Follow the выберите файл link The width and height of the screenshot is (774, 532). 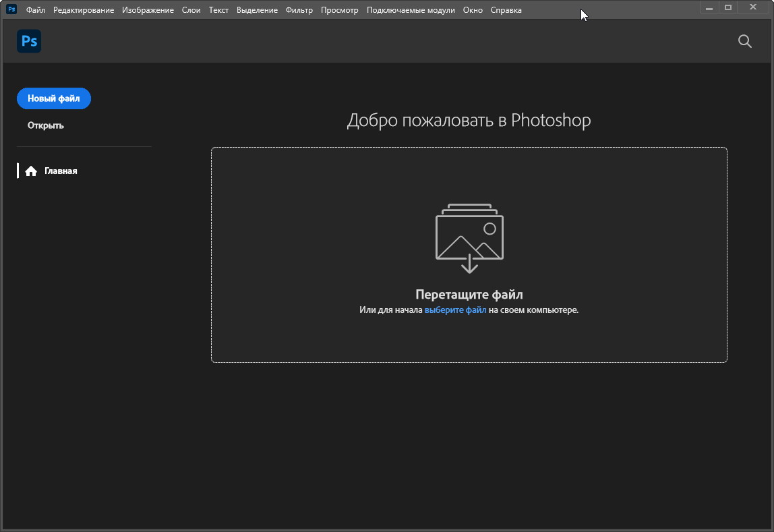[455, 310]
